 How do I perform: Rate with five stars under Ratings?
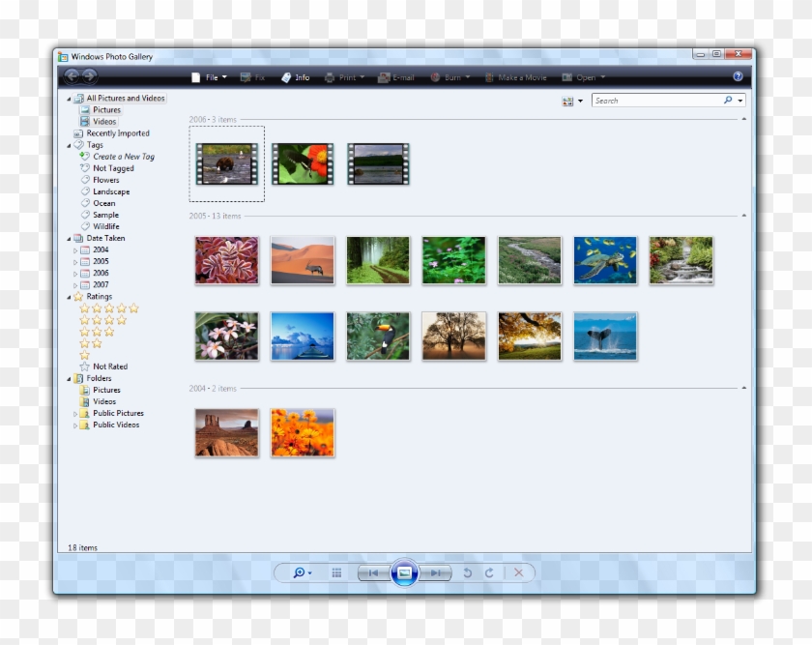[108, 308]
